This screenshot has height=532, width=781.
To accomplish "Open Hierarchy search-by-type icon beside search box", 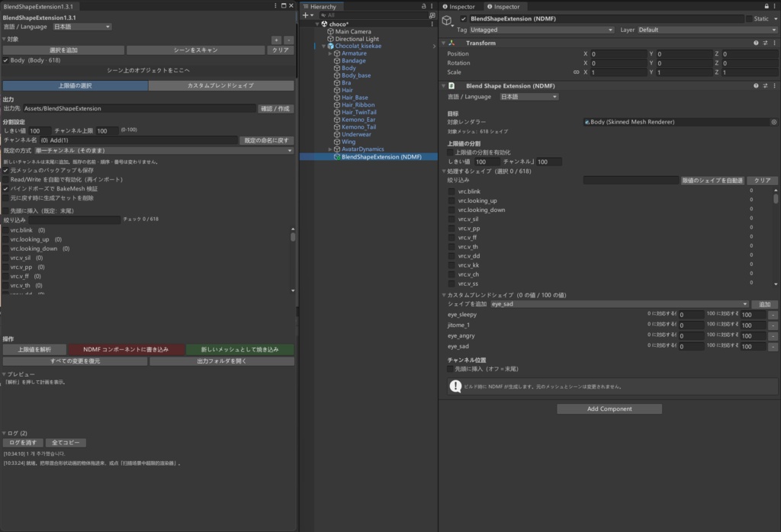I will click(432, 15).
